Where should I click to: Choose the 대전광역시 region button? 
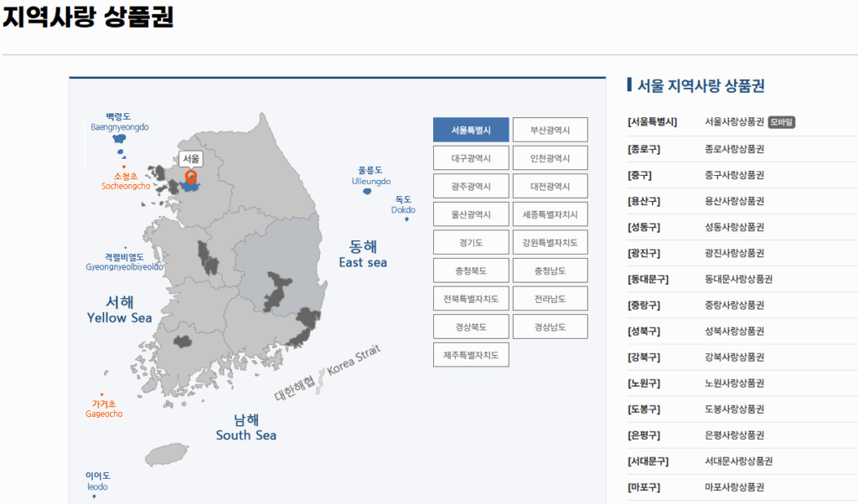coord(550,187)
